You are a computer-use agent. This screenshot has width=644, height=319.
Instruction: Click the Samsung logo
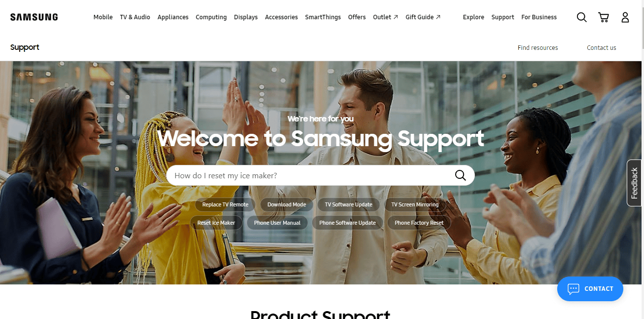click(34, 17)
